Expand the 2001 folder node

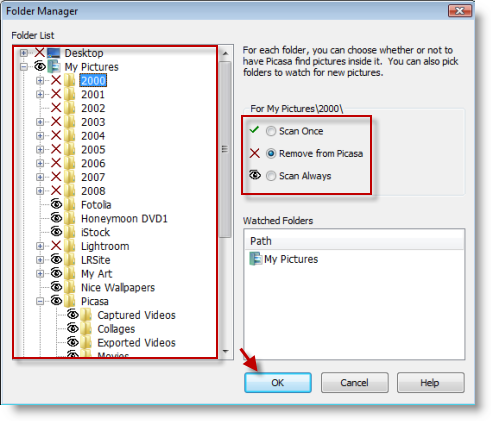40,94
